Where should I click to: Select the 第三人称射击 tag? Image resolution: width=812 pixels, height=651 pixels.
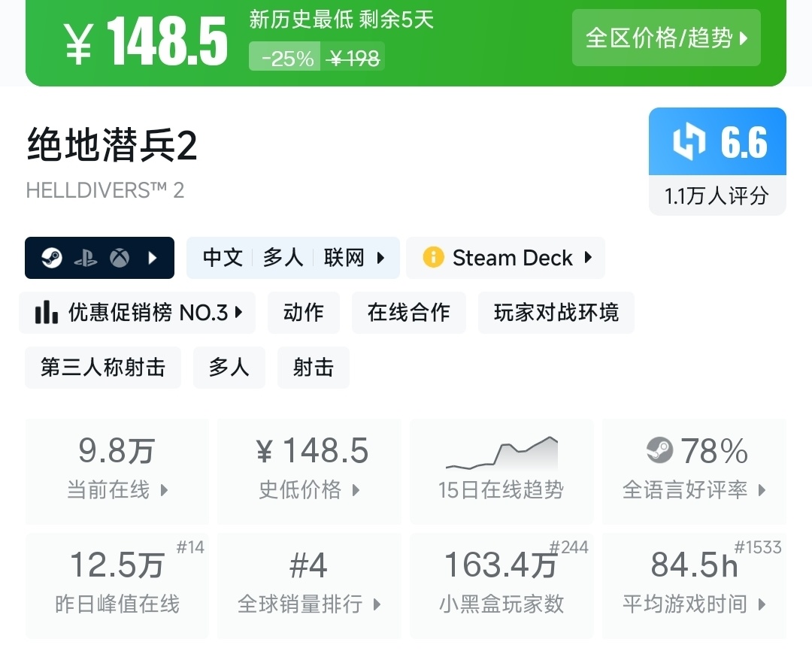point(103,368)
